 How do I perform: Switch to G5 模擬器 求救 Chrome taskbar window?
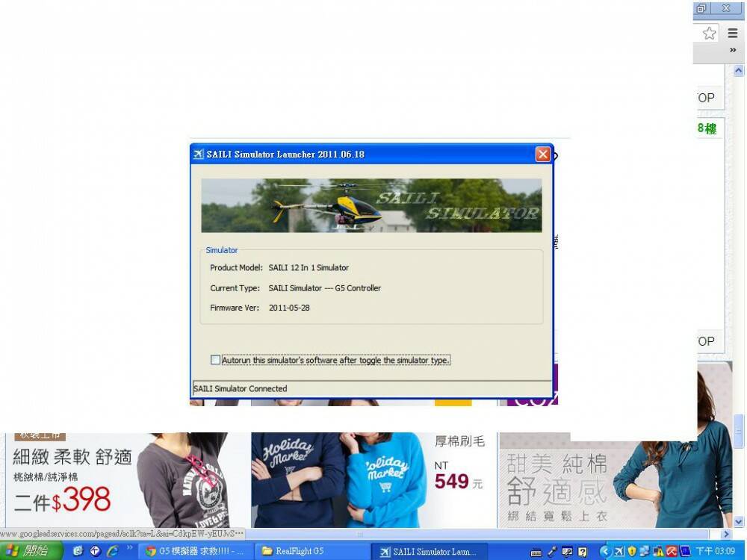click(x=194, y=552)
